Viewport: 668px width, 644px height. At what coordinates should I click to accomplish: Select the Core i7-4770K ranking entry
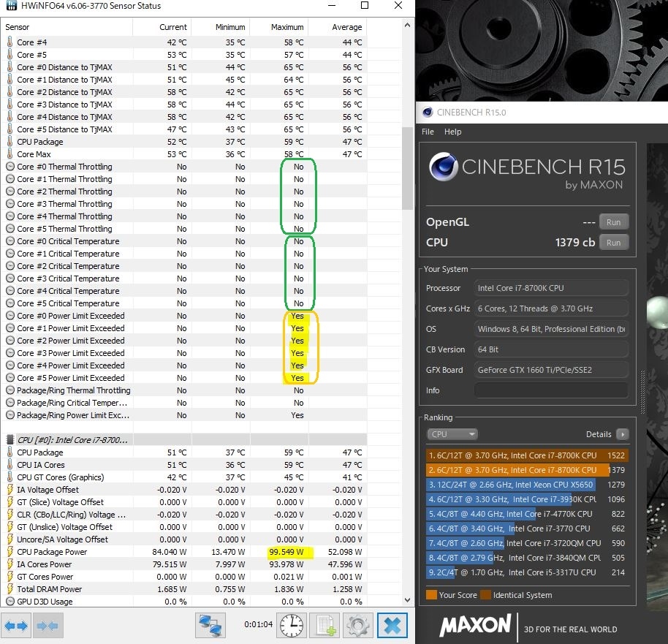click(527, 514)
